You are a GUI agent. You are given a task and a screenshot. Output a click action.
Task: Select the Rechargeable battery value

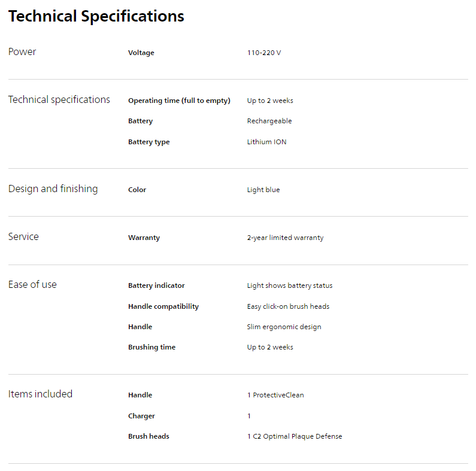pyautogui.click(x=269, y=121)
